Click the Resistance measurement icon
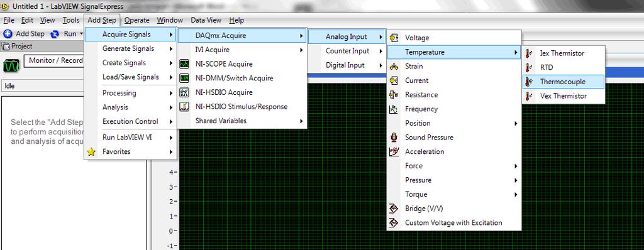The image size is (644, 250). (x=394, y=95)
